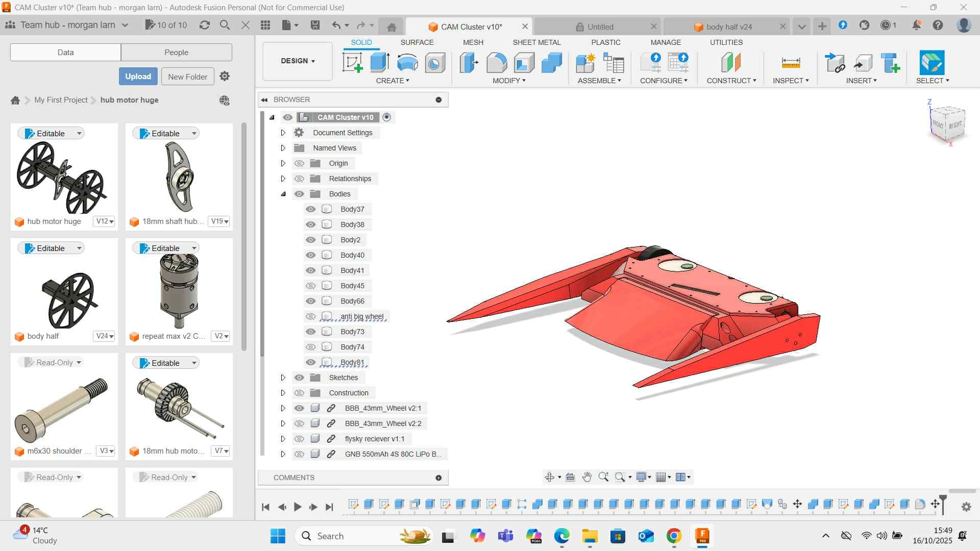This screenshot has height=551, width=980.
Task: Expand the Document Settings tree node
Action: pos(283,133)
